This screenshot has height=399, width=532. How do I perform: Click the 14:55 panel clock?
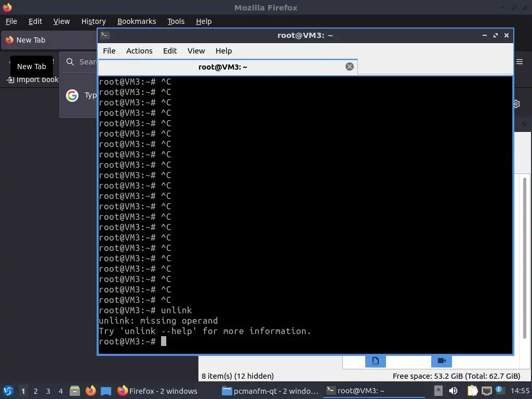520,391
